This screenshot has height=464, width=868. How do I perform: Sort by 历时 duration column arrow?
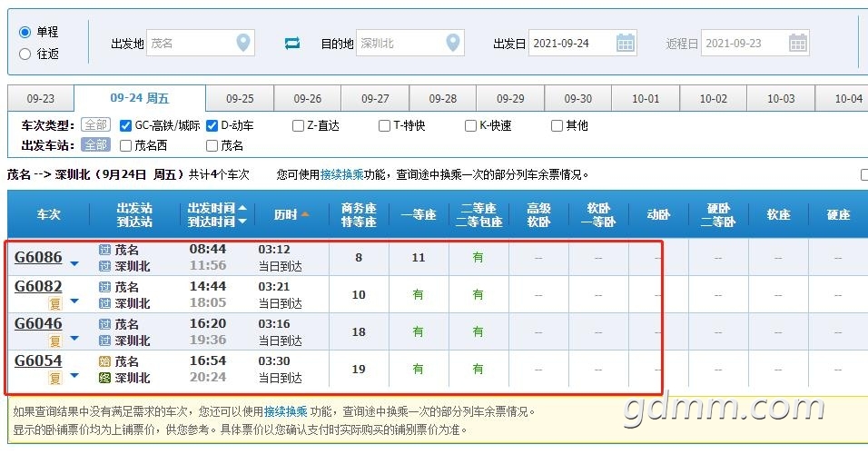tap(305, 215)
